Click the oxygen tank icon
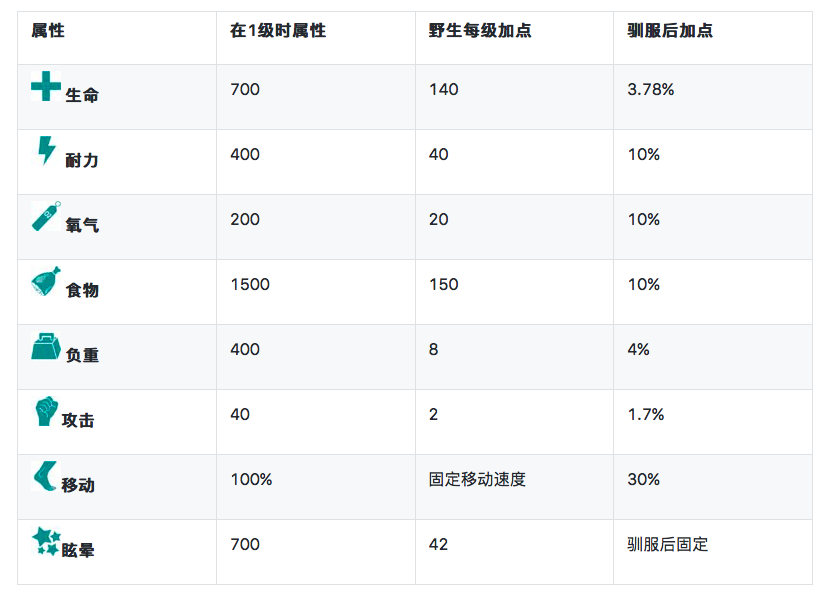Screen dimensions: 830x596 (x=46, y=216)
